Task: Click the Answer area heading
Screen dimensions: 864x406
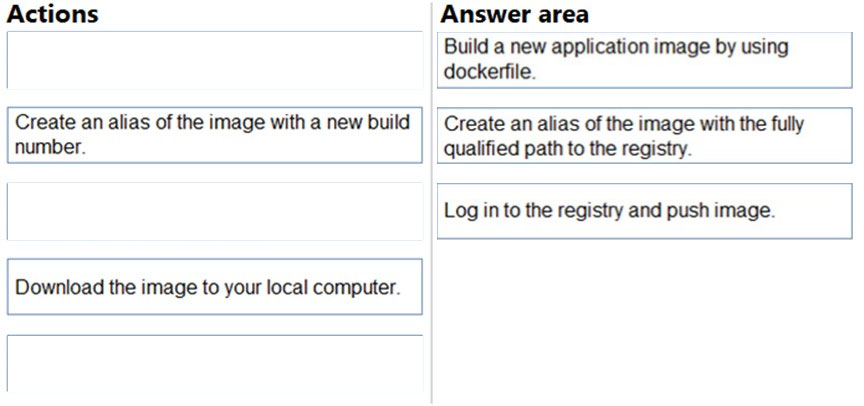Action: point(514,14)
